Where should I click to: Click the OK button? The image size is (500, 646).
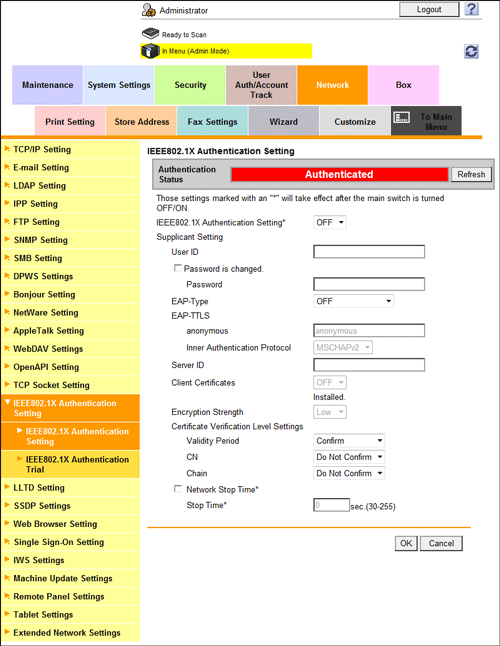[406, 543]
